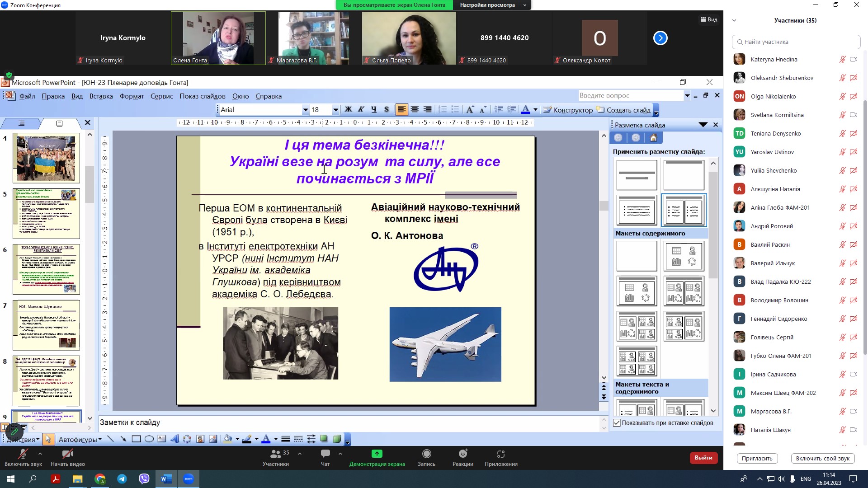Open the font size 18 dropdown
The height and width of the screenshot is (488, 868).
pyautogui.click(x=335, y=110)
